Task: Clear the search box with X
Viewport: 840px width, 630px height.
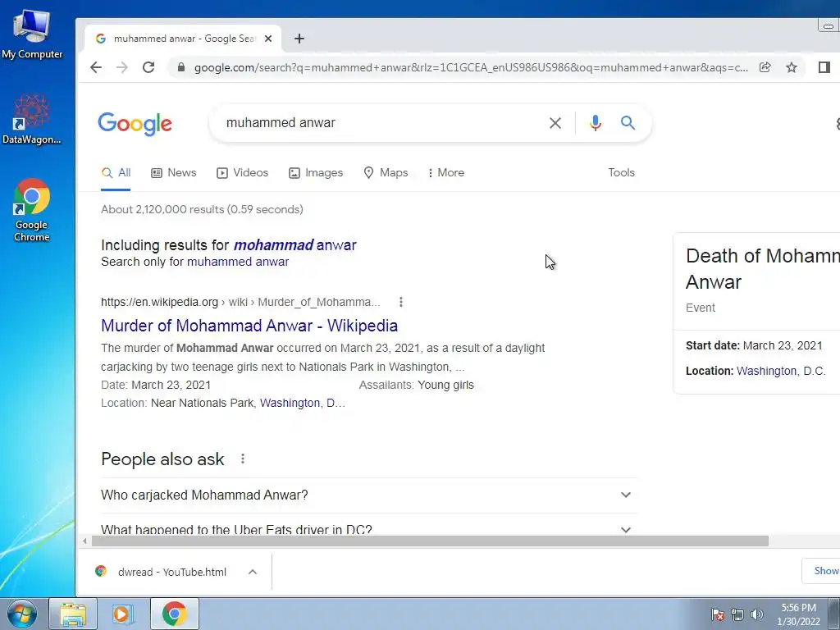Action: pyautogui.click(x=555, y=123)
